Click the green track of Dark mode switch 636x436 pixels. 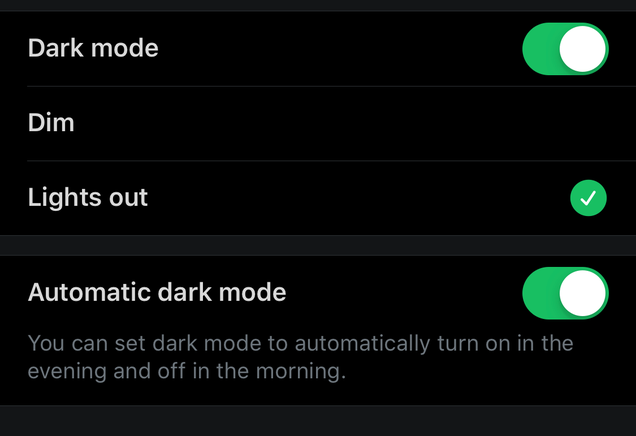tap(541, 49)
